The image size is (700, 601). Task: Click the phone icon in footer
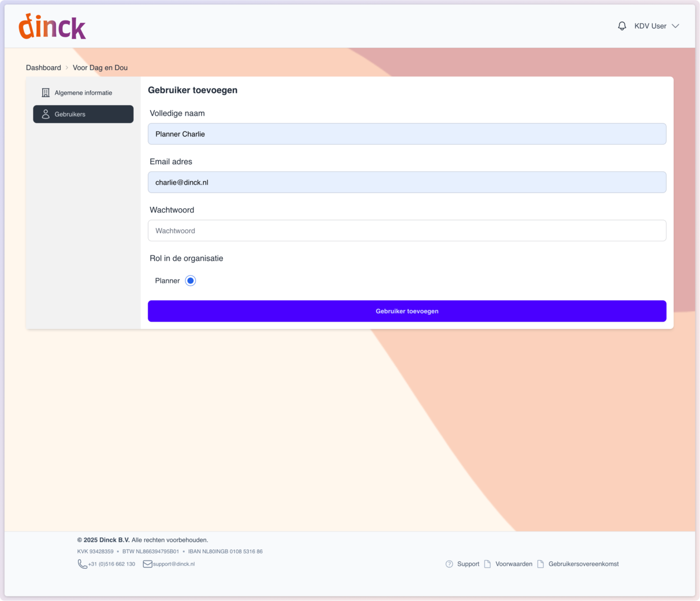82,564
